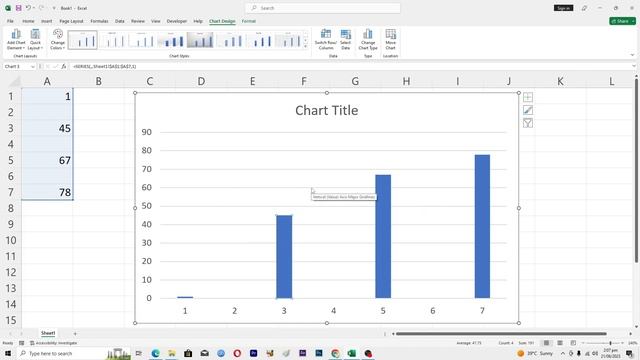
Task: Click Switch Row/Column
Action: (x=326, y=40)
